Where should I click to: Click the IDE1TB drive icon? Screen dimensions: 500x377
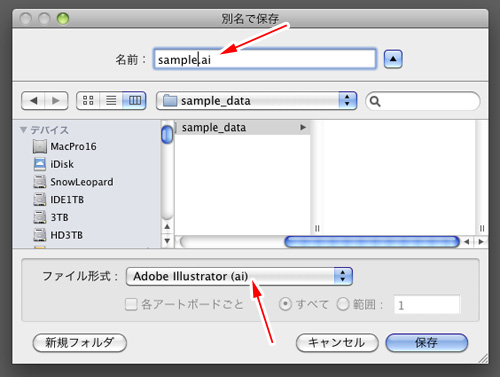(x=40, y=199)
